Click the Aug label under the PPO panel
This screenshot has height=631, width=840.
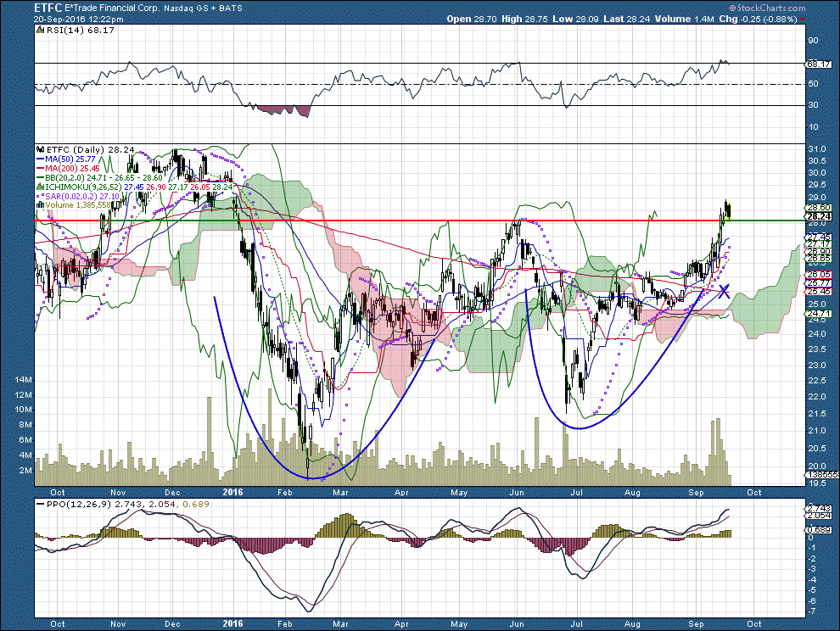[632, 623]
